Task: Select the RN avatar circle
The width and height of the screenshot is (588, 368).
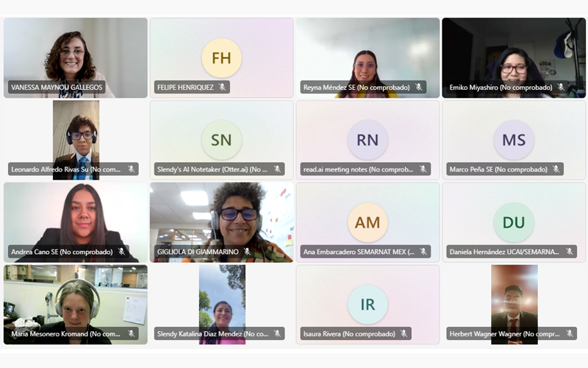Action: click(367, 140)
